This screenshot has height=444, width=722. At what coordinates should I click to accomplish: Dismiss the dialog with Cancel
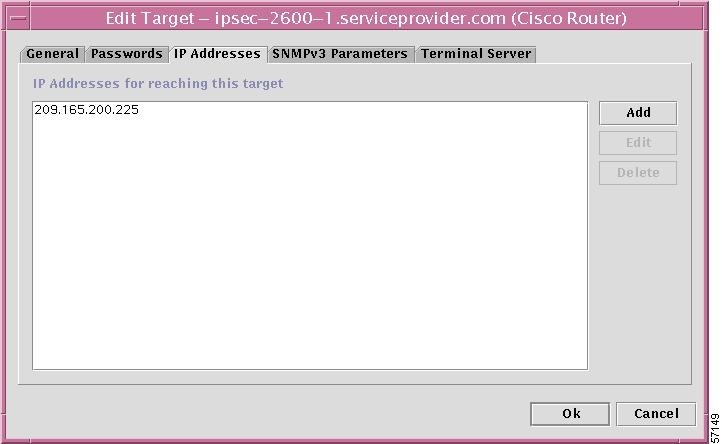point(656,414)
